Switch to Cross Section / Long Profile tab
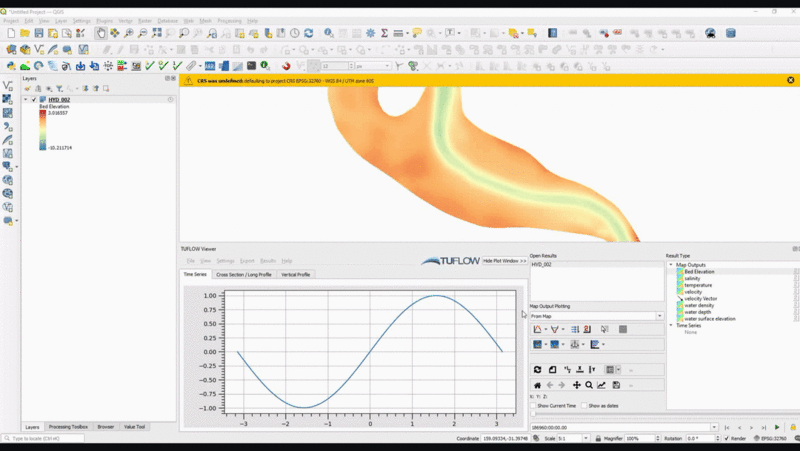The height and width of the screenshot is (451, 800). click(243, 274)
